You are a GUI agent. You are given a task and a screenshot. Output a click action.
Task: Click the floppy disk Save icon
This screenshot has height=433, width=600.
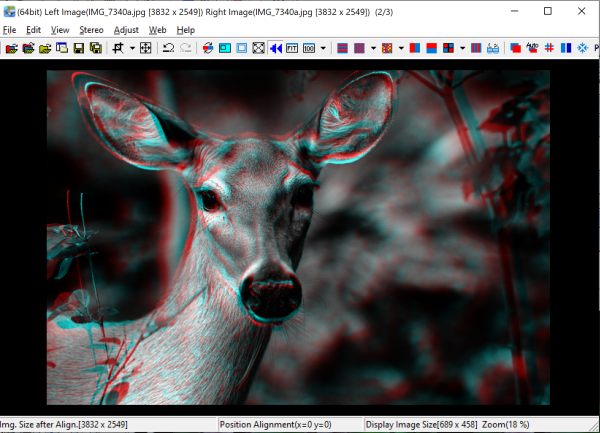[78, 48]
